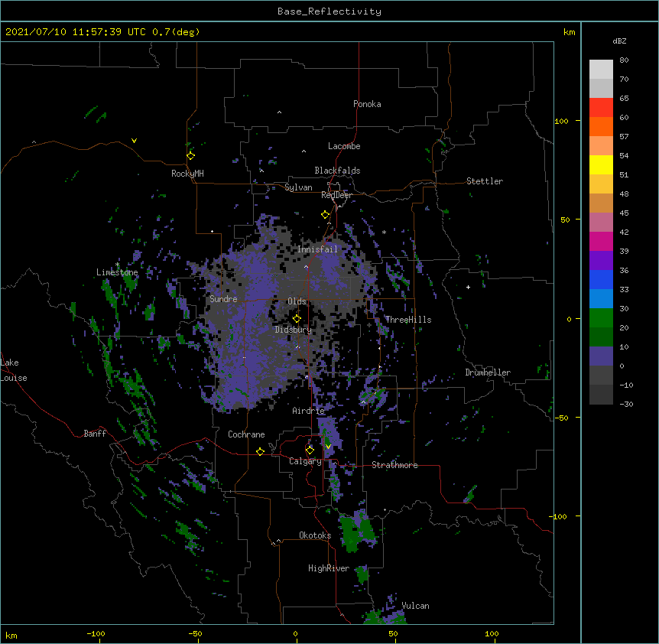Screen dimensions: 659x644
Task: Click the Okotoks city label
Action: pyautogui.click(x=315, y=535)
